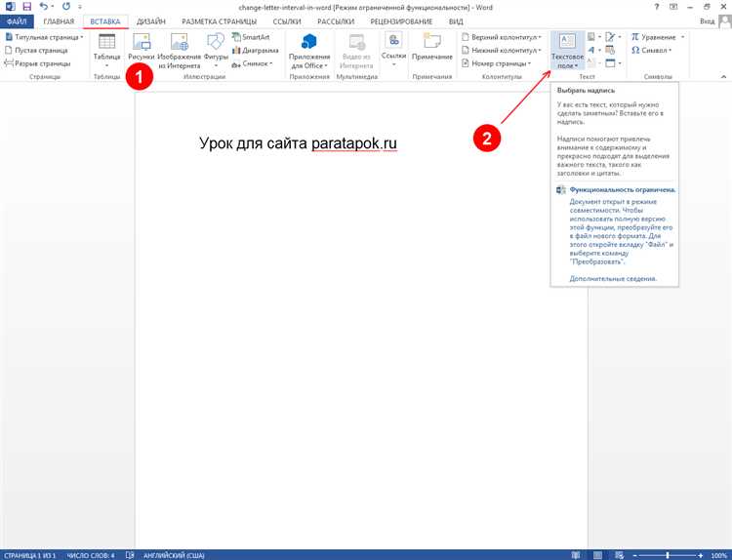Click the Object insert icon in Текст group
Screen dimensions: 732x560
(613, 63)
